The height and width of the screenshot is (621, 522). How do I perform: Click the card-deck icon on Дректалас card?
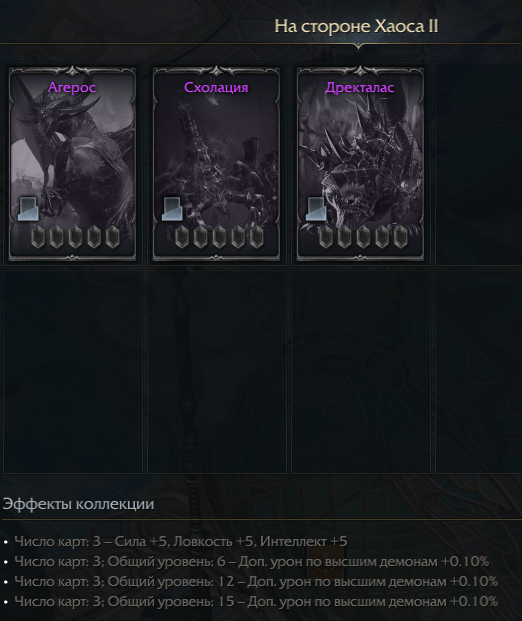317,209
